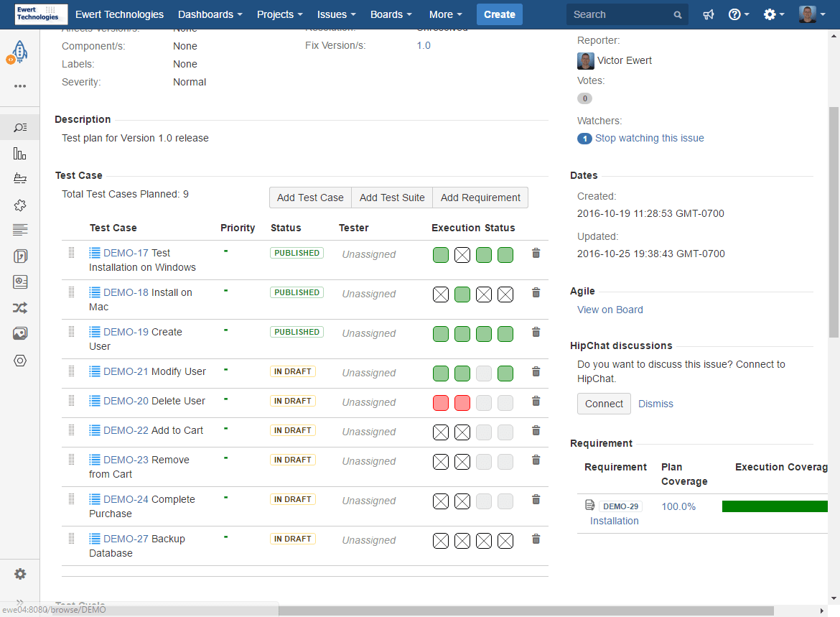Screen dimensions: 840x617
Task: Open the DEMO-27 test case link
Action: tap(126, 538)
